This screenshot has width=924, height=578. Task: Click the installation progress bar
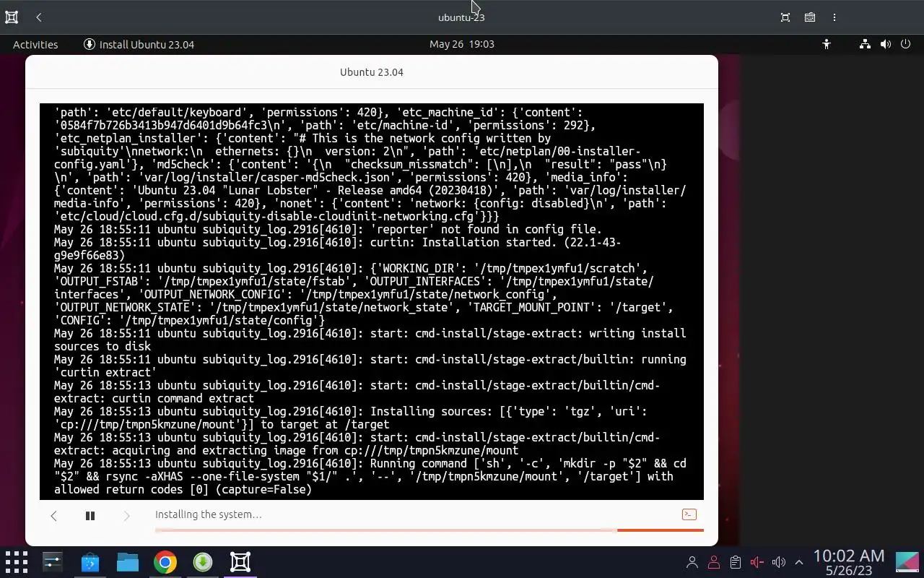point(430,530)
